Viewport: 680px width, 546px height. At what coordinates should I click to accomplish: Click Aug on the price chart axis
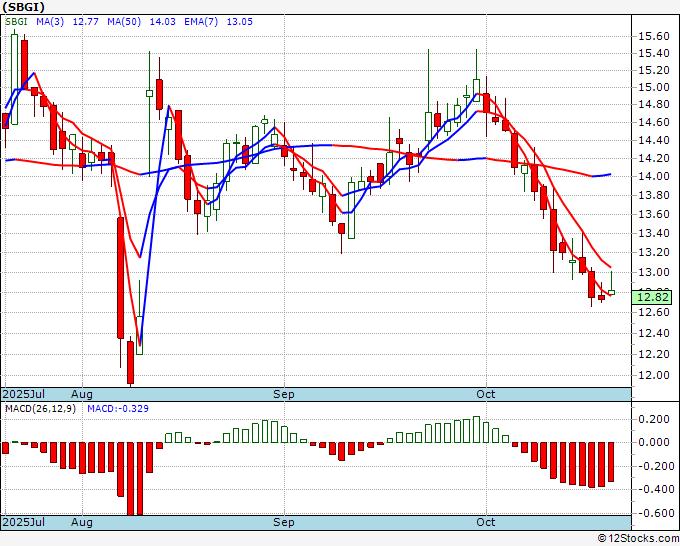(x=82, y=394)
